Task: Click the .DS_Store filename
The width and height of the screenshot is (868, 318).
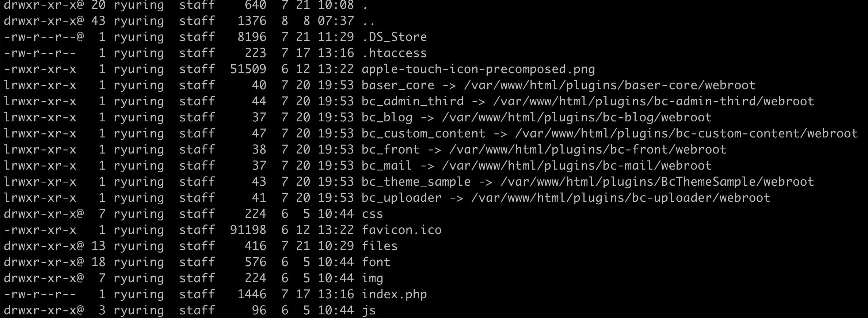Action: point(394,37)
